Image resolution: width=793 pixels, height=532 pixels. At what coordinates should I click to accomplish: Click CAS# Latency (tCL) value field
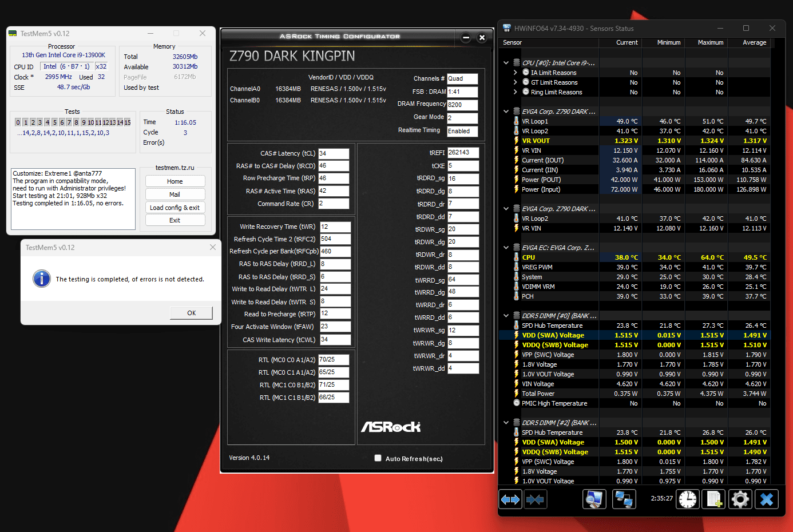(334, 153)
